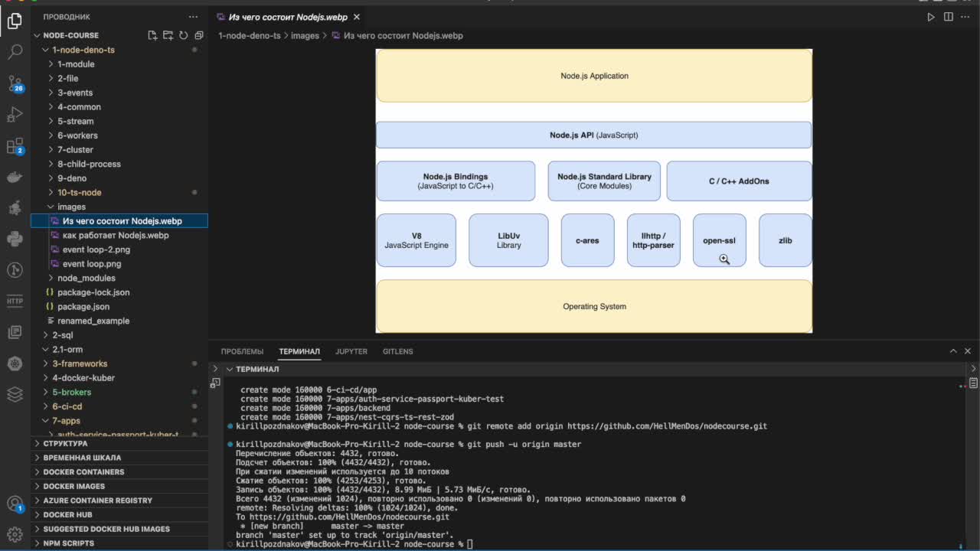Open the Search view in activity bar
Screen dimensions: 980x551
[15, 52]
